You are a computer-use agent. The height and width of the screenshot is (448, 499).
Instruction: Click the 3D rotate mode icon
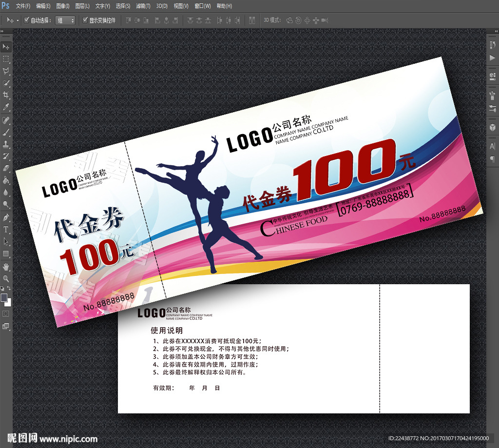(x=289, y=20)
